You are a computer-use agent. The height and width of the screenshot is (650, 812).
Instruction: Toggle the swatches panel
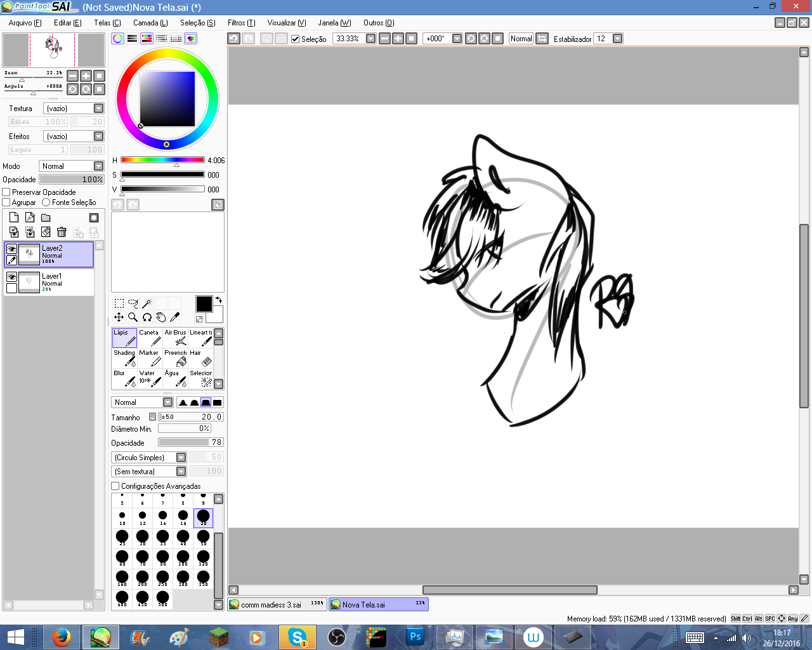176,39
